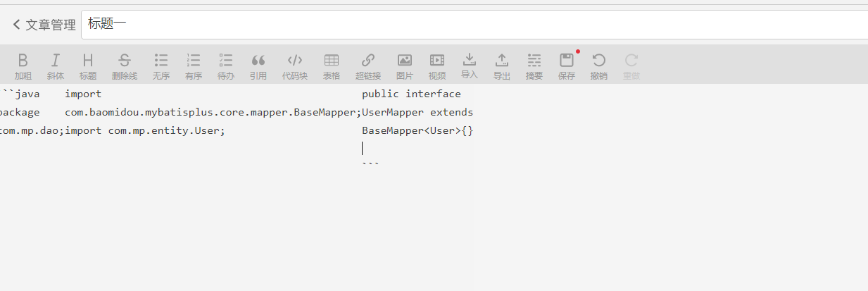The image size is (868, 291).
Task: Click the line 'public interface'
Action: (411, 94)
